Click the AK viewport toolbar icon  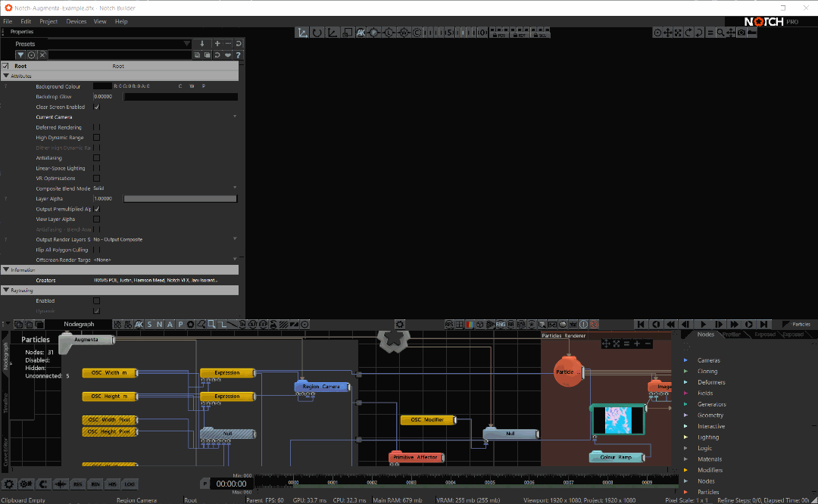tap(361, 33)
